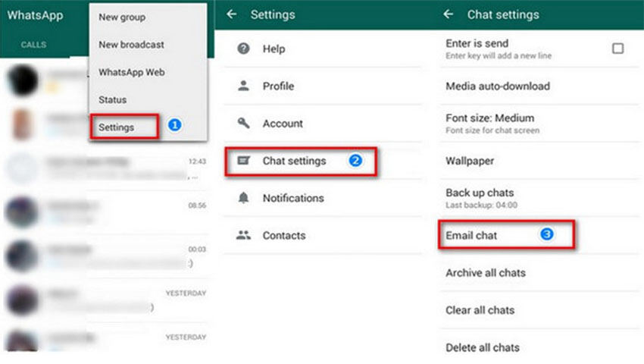
Task: Click the Notifications bell icon
Action: [x=243, y=198]
